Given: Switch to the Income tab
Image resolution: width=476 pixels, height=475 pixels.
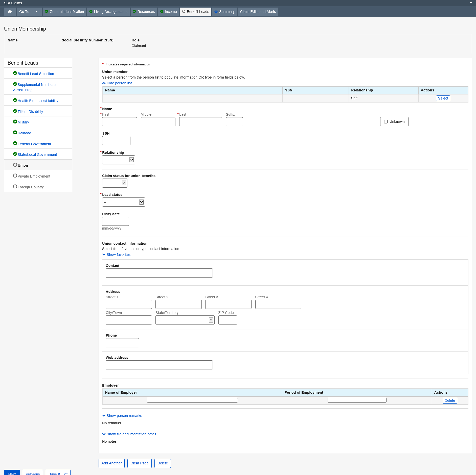Looking at the screenshot, I should [169, 12].
